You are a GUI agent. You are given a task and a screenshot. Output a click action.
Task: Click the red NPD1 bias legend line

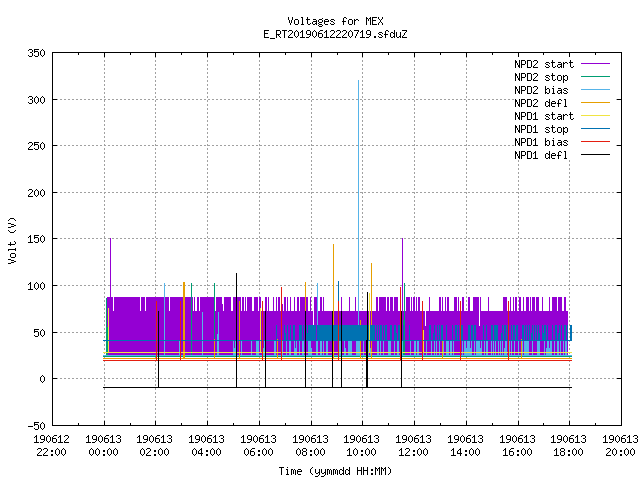(x=596, y=142)
